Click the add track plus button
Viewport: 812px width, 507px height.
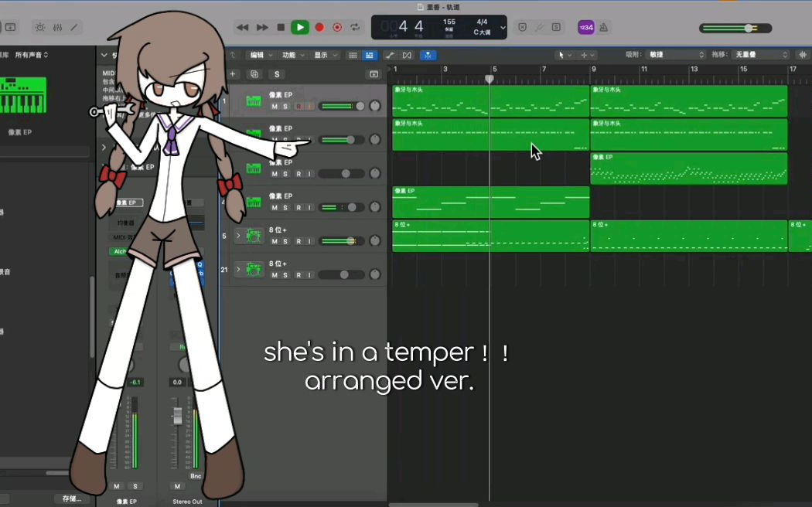pos(233,74)
